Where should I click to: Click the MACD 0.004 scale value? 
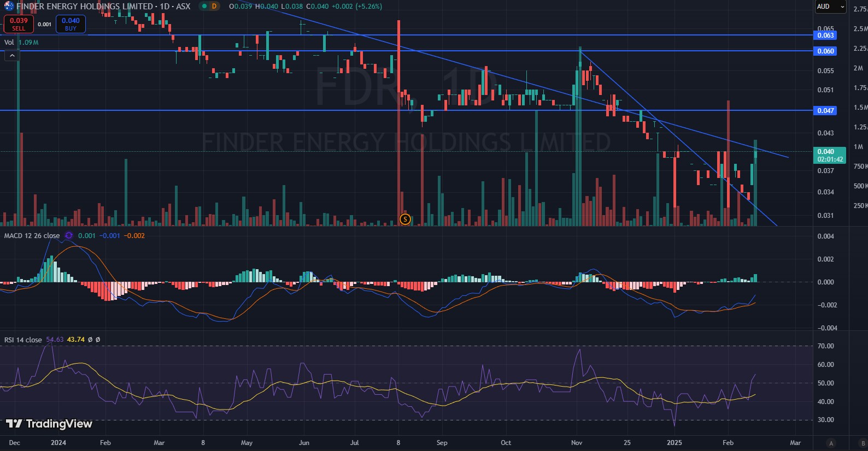click(825, 236)
